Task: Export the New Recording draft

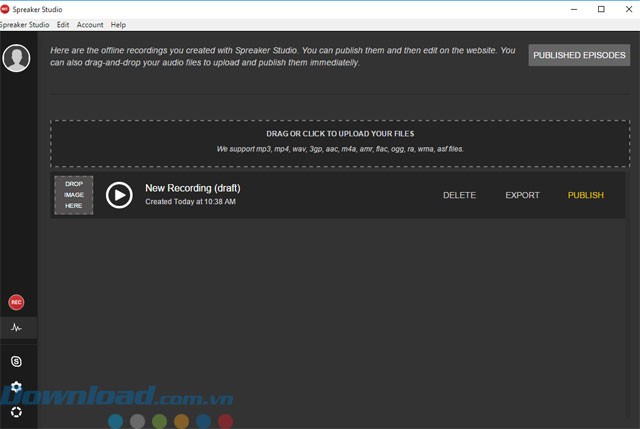Action: [x=522, y=195]
